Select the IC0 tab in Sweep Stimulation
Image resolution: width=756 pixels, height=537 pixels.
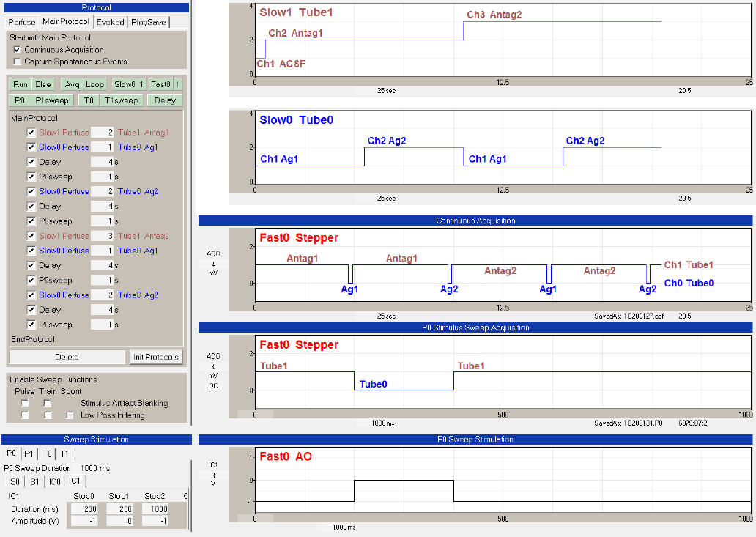(x=55, y=481)
